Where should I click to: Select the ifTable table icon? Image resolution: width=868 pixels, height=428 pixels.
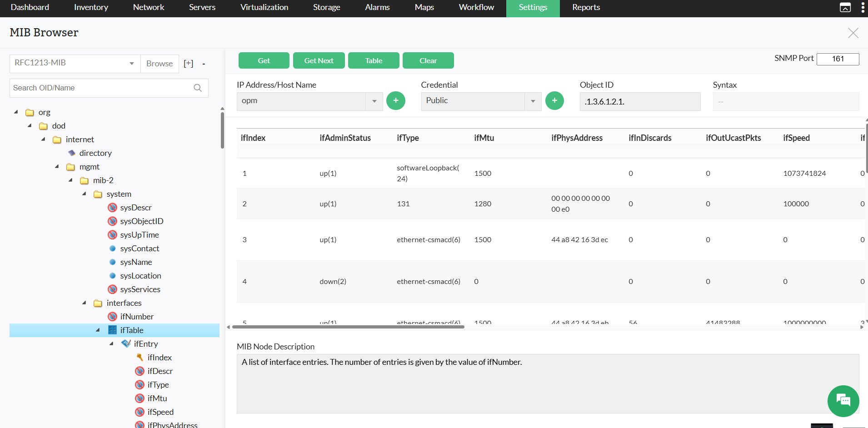coord(112,330)
